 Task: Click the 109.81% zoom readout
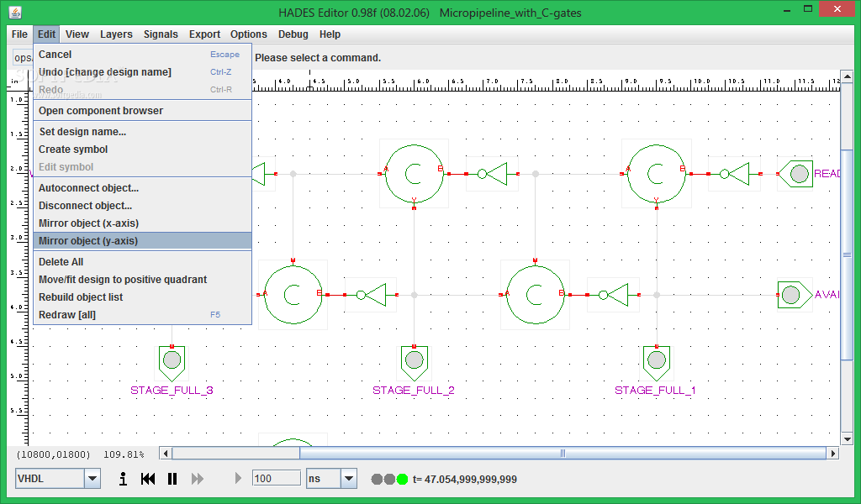[124, 454]
